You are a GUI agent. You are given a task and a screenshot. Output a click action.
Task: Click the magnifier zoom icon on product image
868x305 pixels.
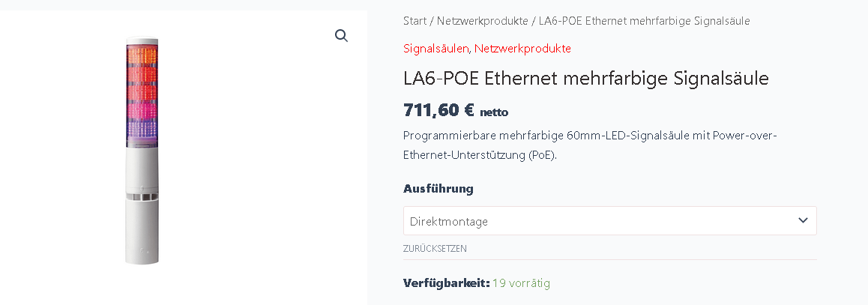[x=341, y=36]
